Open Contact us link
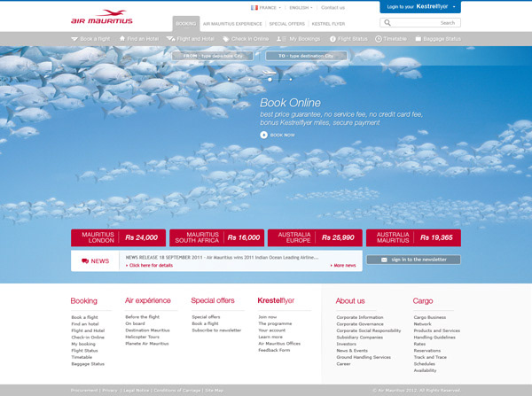Screen dimensions: 532x396 [332, 7]
